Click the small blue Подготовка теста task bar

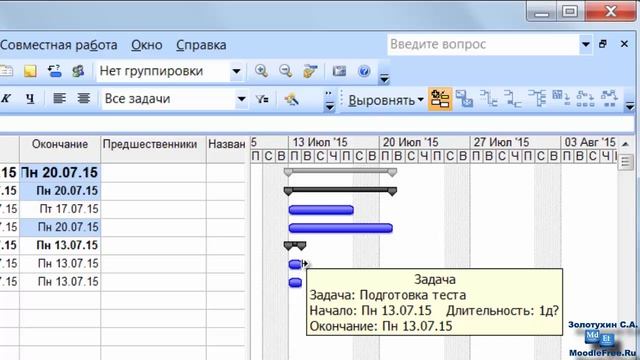point(295,264)
